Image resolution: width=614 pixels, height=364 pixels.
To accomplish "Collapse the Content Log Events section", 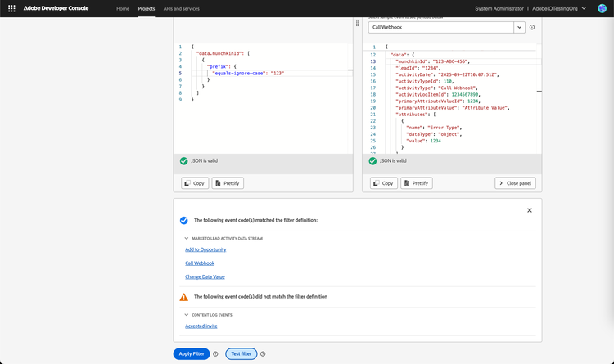I will point(187,314).
